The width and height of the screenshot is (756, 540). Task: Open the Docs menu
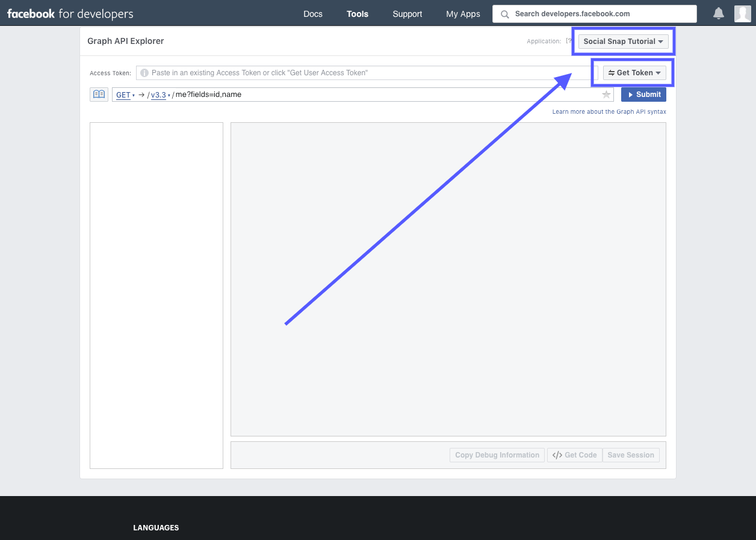click(x=312, y=13)
